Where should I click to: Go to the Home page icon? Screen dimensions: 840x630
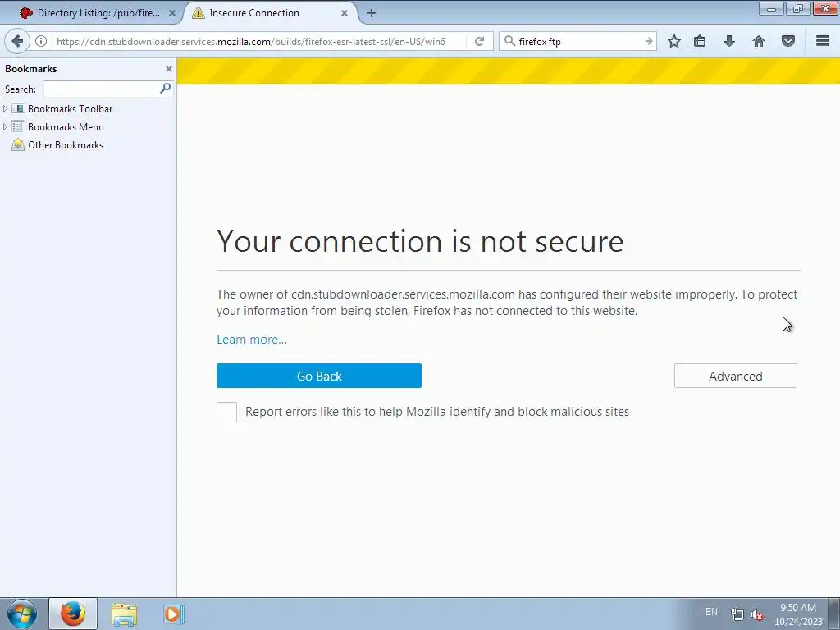tap(759, 41)
